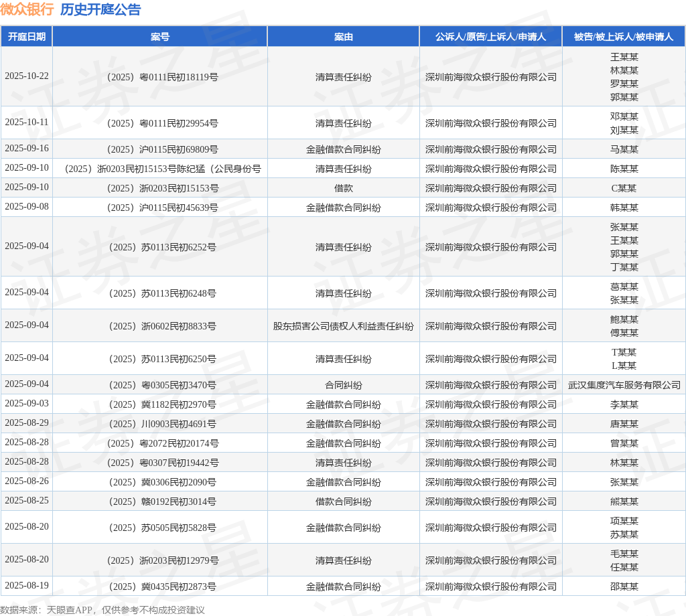Image resolution: width=686 pixels, height=616 pixels.
Task: Click defendant 邓某某
Action: click(x=624, y=117)
